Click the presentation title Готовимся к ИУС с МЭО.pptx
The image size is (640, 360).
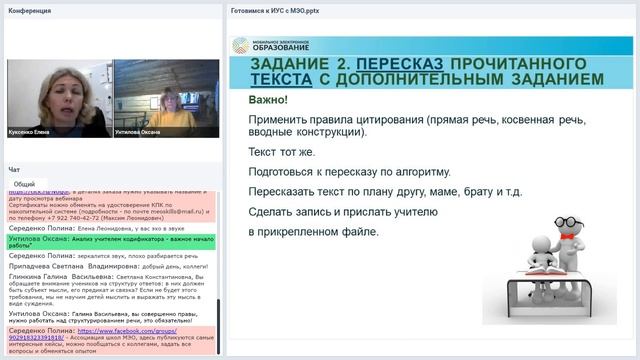click(275, 11)
